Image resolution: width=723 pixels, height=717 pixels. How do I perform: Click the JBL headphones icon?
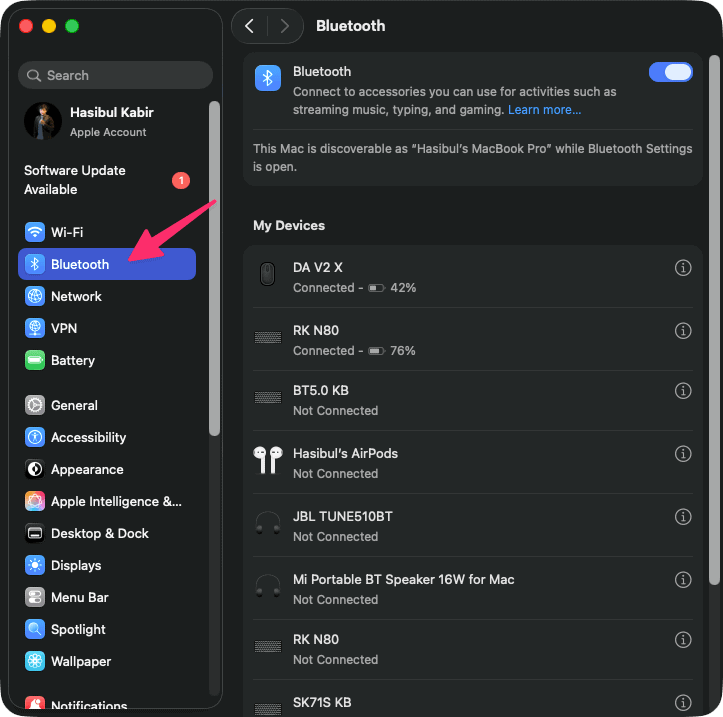(x=267, y=523)
